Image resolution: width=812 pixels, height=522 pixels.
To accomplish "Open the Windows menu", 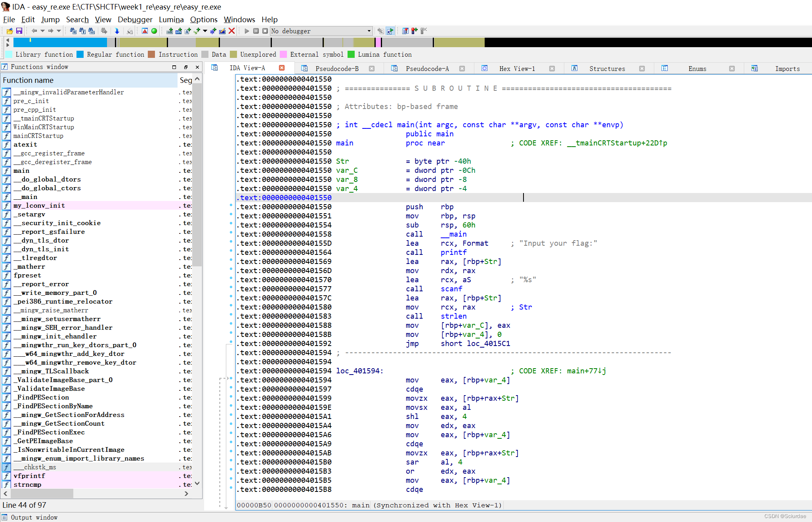I will pyautogui.click(x=239, y=19).
